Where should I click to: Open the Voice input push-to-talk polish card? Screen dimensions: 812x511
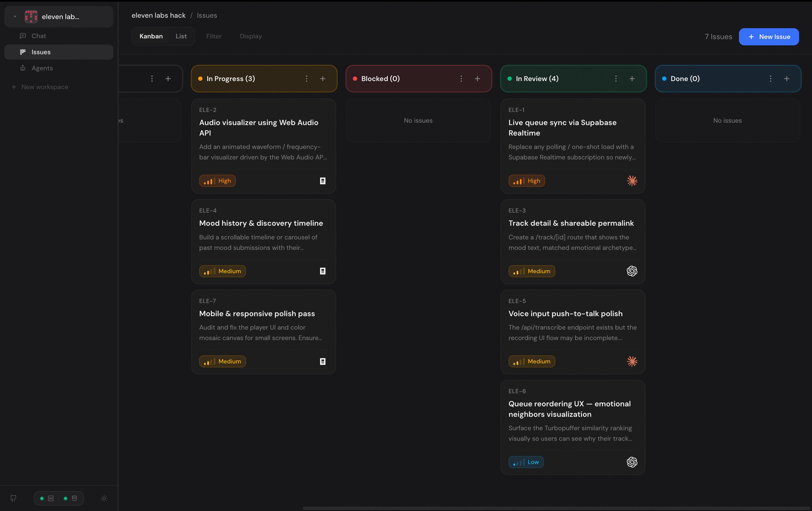click(565, 313)
